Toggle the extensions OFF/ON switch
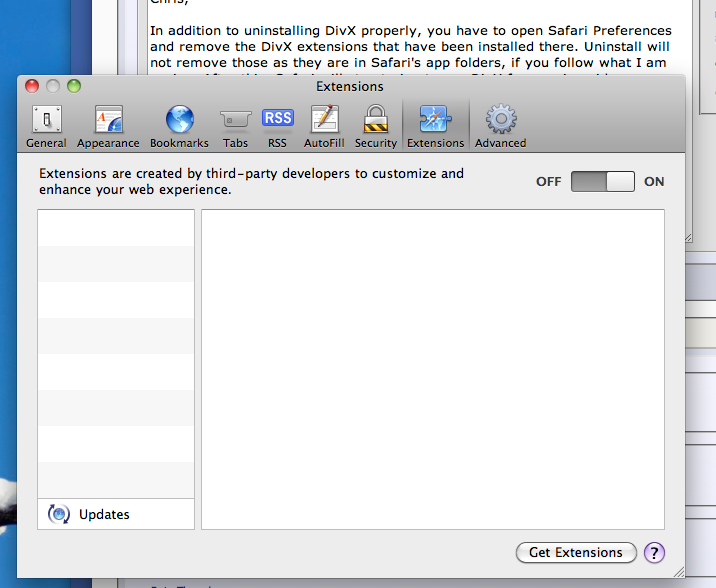 [603, 182]
